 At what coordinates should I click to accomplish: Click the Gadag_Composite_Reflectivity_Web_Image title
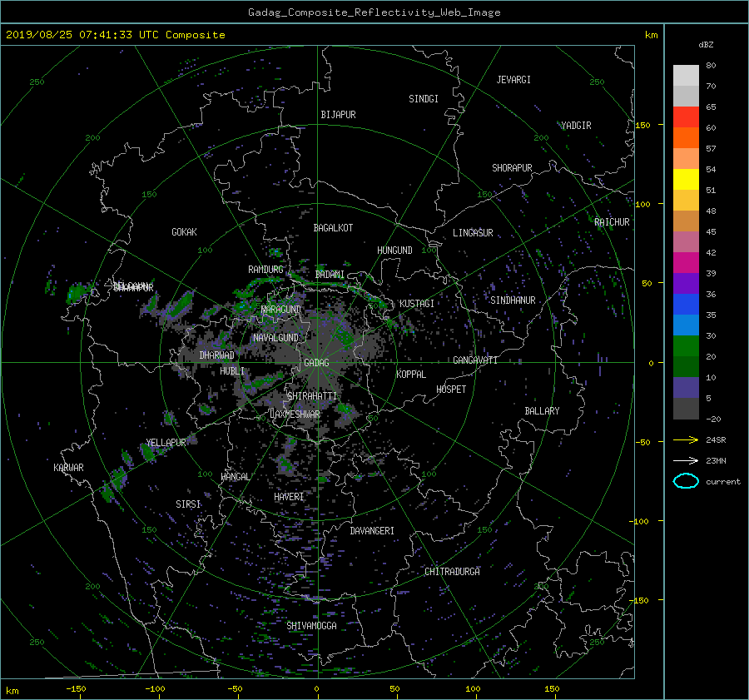click(x=374, y=12)
